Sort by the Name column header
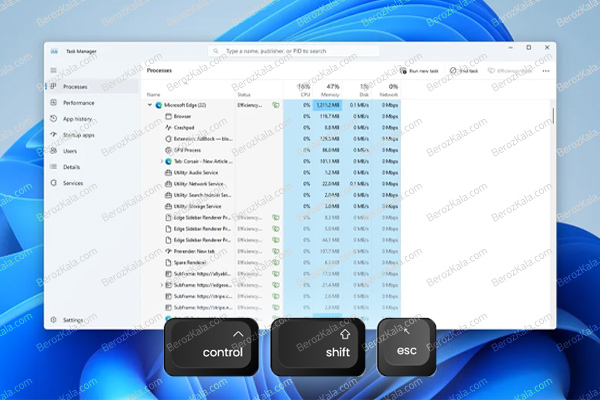Viewport: 600px width, 400px height. click(x=153, y=95)
